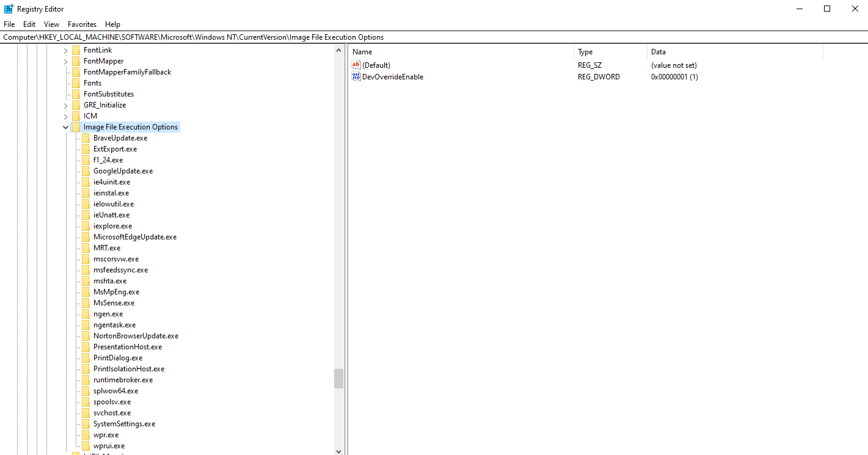The height and width of the screenshot is (455, 868).
Task: Open the Favorites menu
Action: pyautogui.click(x=82, y=24)
